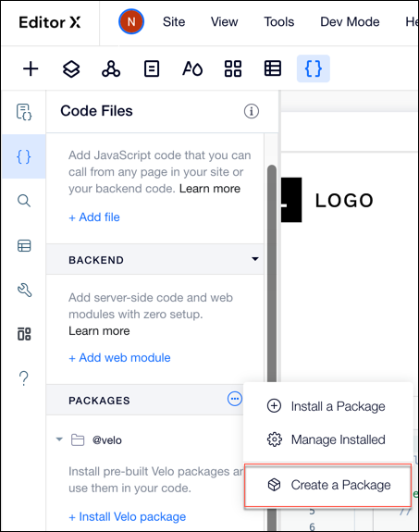The height and width of the screenshot is (532, 419).
Task: Click the PACKAGES more options ellipsis button
Action: coord(235,399)
